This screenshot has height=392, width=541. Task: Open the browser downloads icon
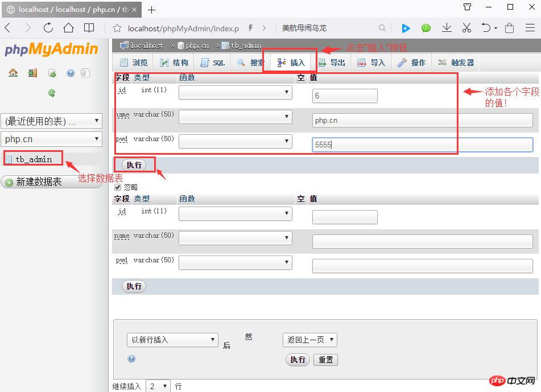tap(447, 28)
